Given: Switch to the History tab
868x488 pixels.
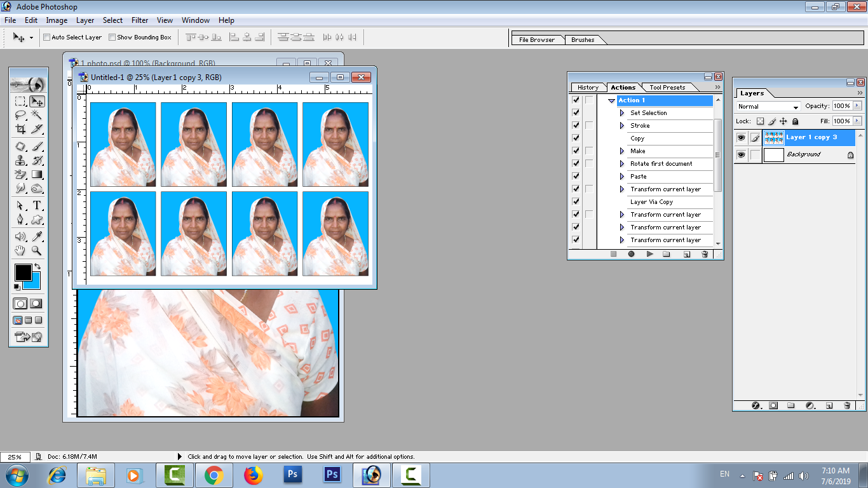Looking at the screenshot, I should (x=588, y=87).
